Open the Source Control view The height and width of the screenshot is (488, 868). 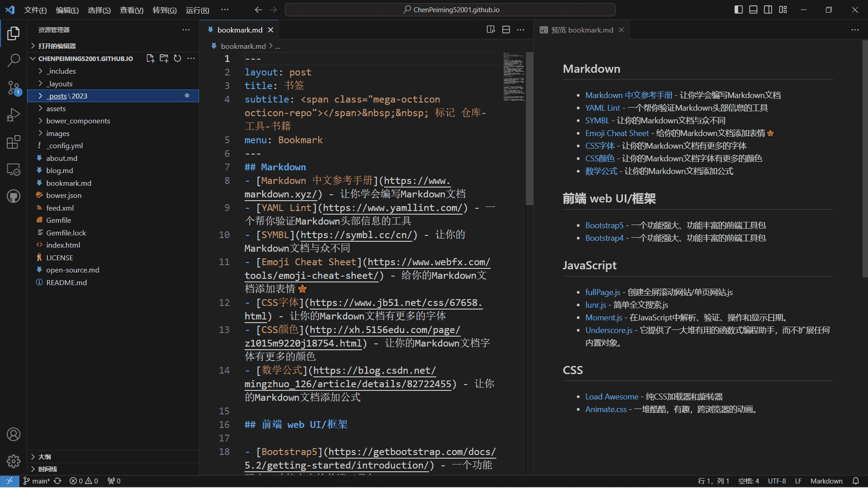(14, 88)
